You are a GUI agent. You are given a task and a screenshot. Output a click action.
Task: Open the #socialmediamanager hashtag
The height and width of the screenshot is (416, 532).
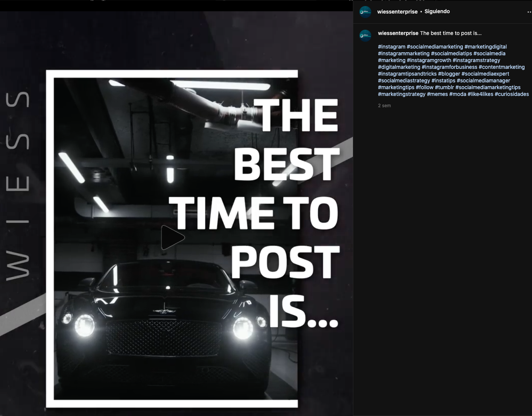point(483,80)
